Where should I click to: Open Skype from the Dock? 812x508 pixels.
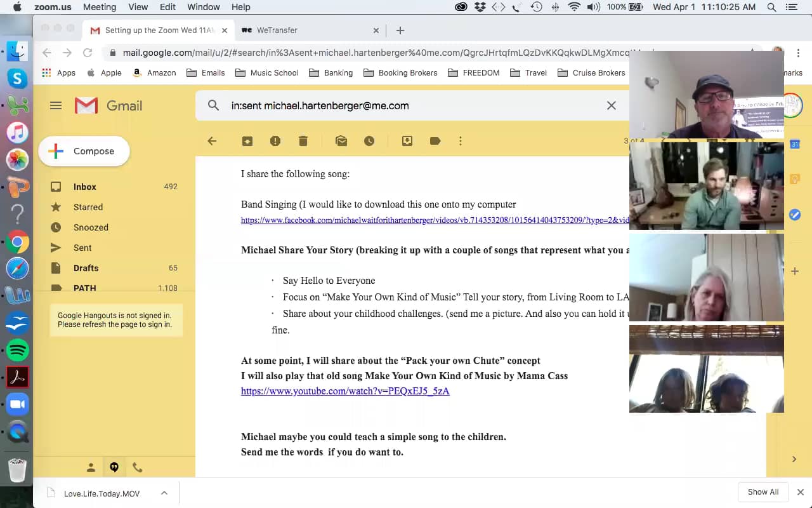click(17, 78)
